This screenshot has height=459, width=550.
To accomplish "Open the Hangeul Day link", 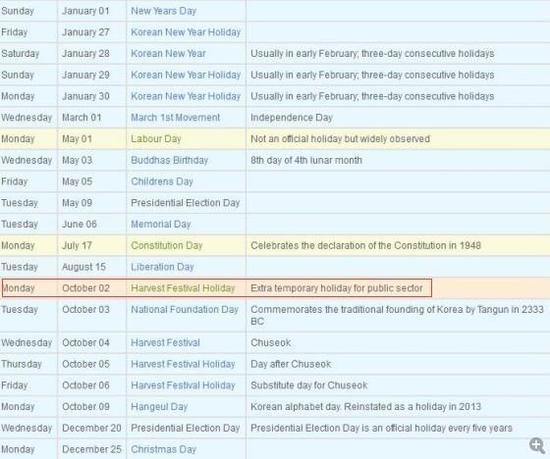I will 159,407.
